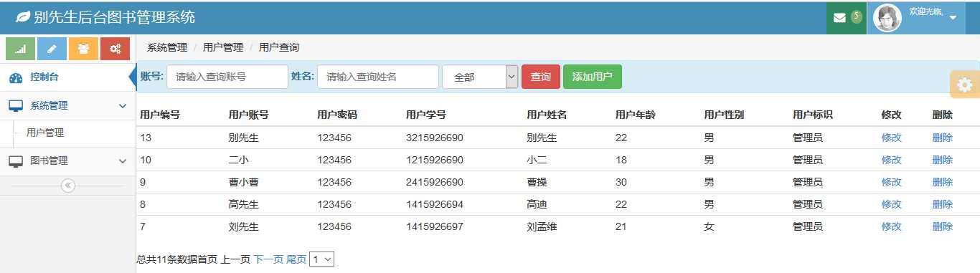Click the leaf logo icon
Viewport: 980px width, 273px height.
tap(23, 16)
